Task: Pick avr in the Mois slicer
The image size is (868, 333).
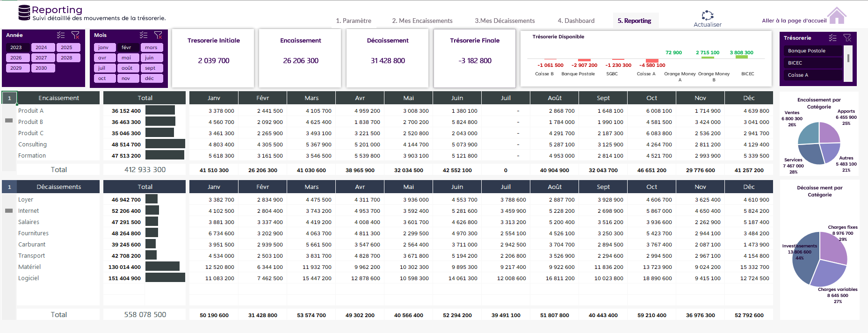Action: (105, 58)
